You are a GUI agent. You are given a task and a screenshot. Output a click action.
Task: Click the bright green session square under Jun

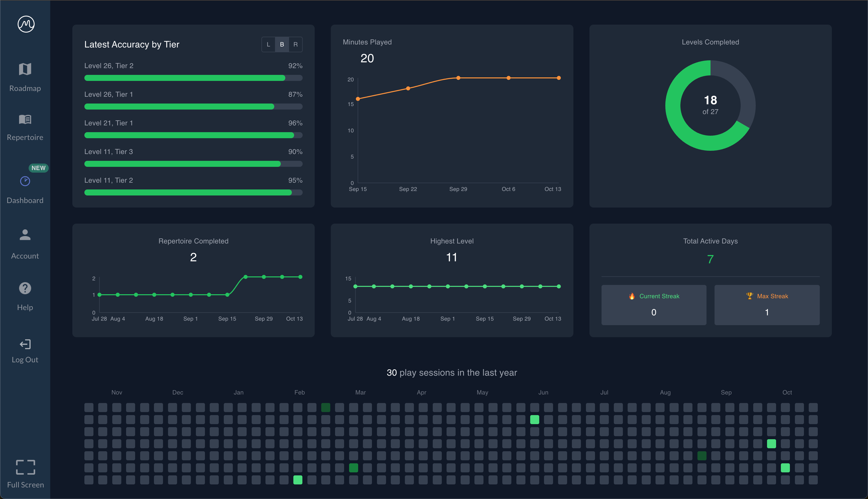coord(534,420)
